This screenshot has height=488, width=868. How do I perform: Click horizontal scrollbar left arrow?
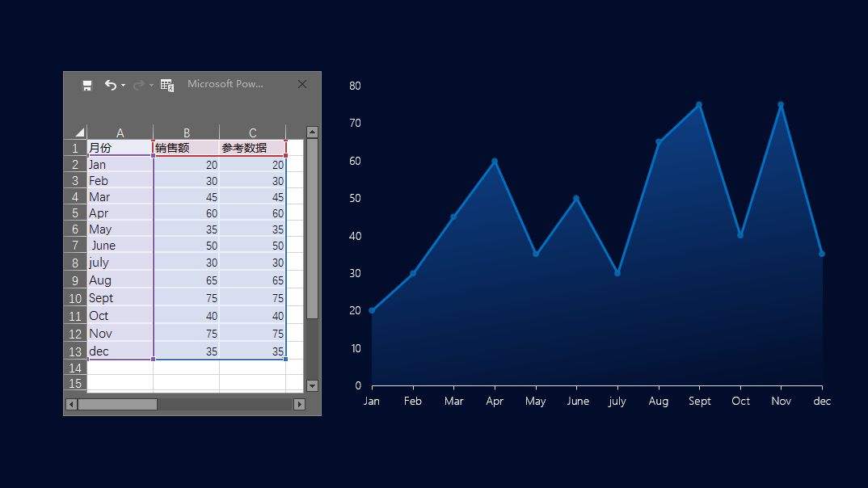pyautogui.click(x=71, y=405)
